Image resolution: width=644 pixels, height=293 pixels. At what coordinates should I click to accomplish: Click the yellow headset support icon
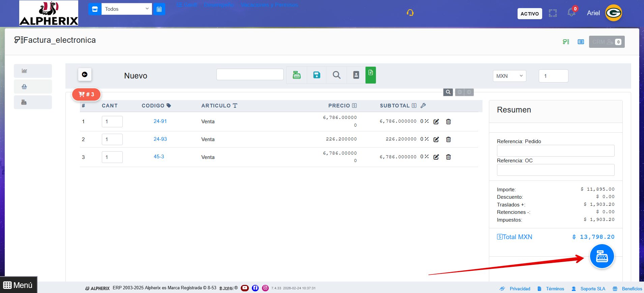coord(410,13)
